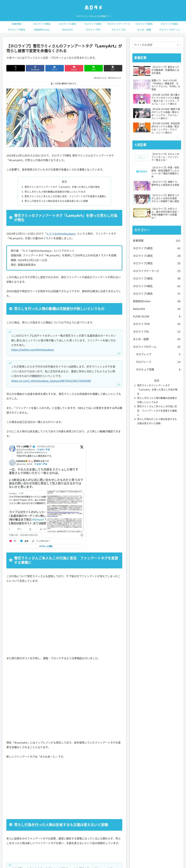Open the ホロライブ3期生 menu item
Viewport: 186px width, 868px height.
[x=144, y=24]
